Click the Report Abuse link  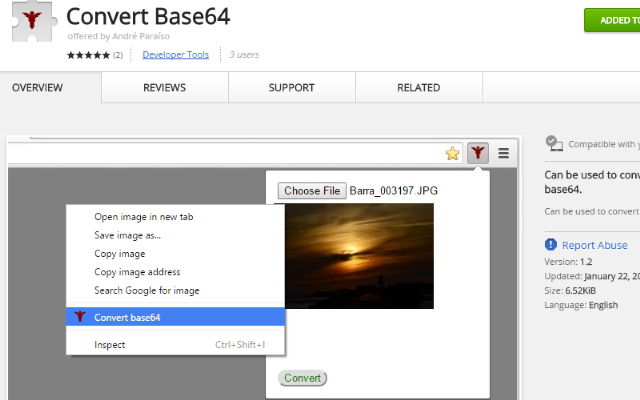[x=595, y=245]
